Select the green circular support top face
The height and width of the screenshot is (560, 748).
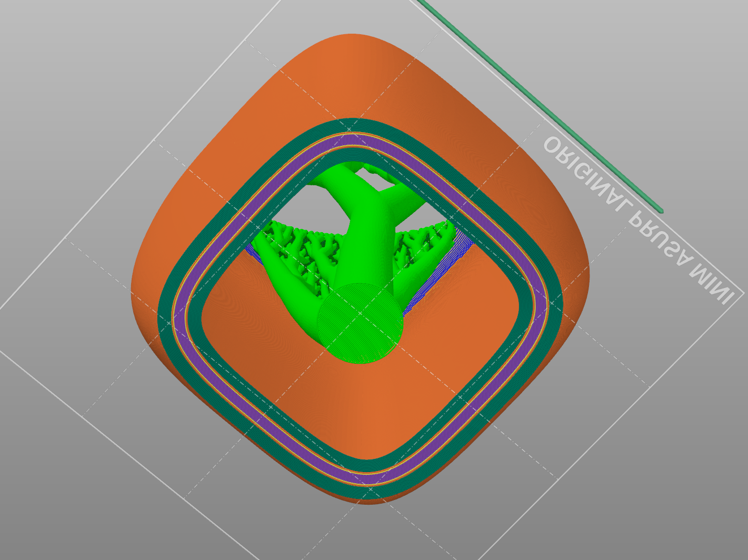pyautogui.click(x=361, y=323)
